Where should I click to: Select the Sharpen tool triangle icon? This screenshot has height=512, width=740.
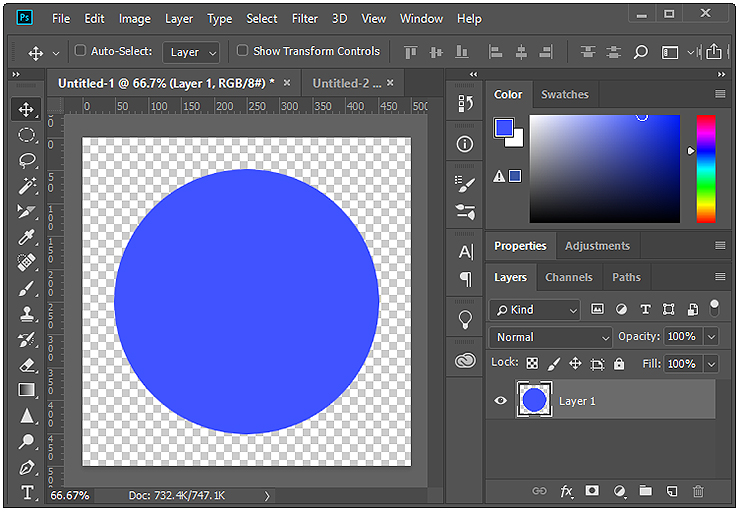[x=26, y=416]
